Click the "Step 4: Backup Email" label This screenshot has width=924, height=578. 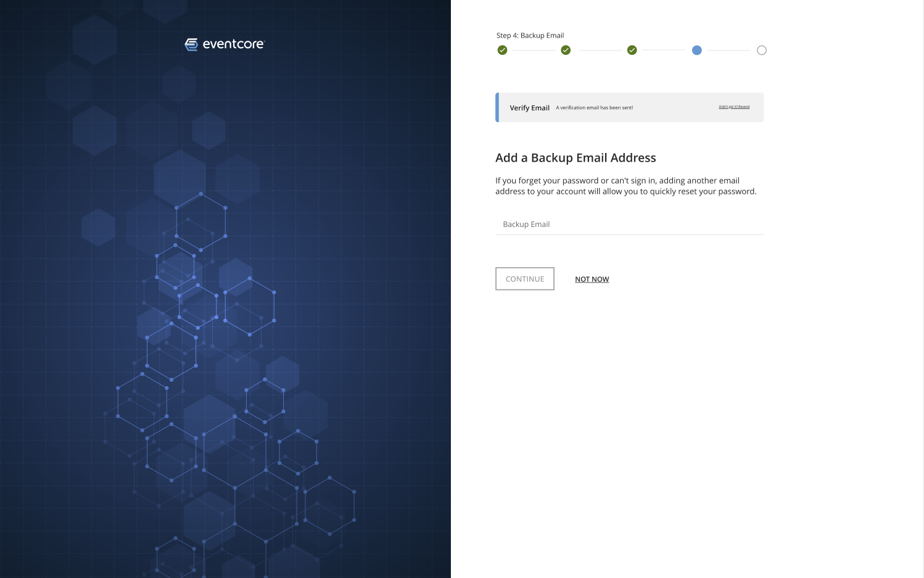click(x=530, y=35)
